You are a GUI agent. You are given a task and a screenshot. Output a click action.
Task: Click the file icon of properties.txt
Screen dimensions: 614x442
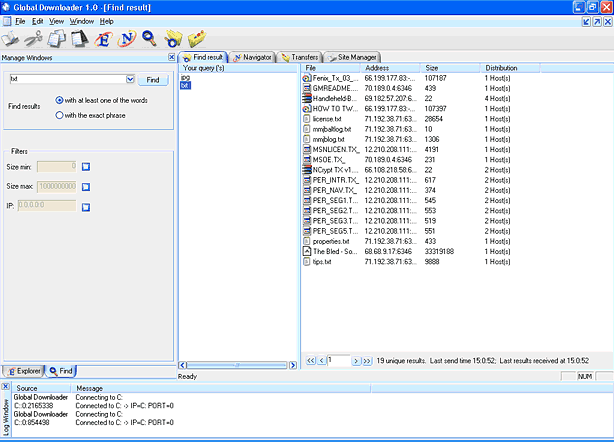(x=307, y=241)
